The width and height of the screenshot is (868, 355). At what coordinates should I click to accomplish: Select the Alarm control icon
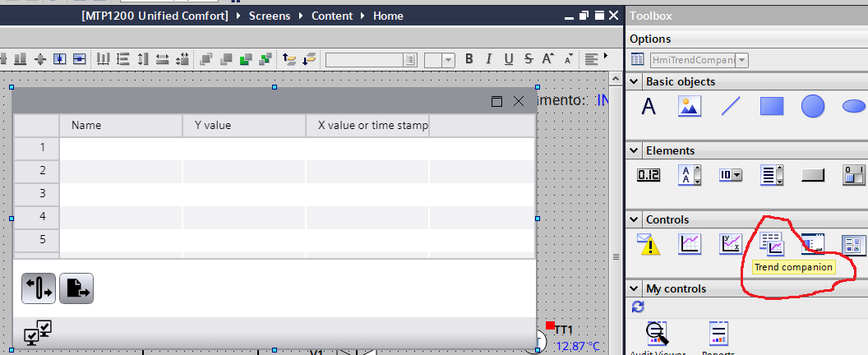649,244
